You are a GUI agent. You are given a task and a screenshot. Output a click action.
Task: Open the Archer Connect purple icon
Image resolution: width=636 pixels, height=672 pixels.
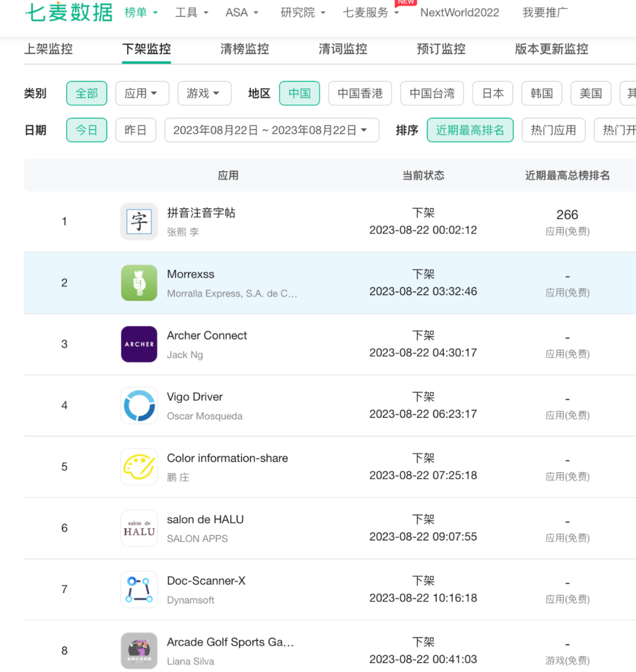click(x=139, y=344)
